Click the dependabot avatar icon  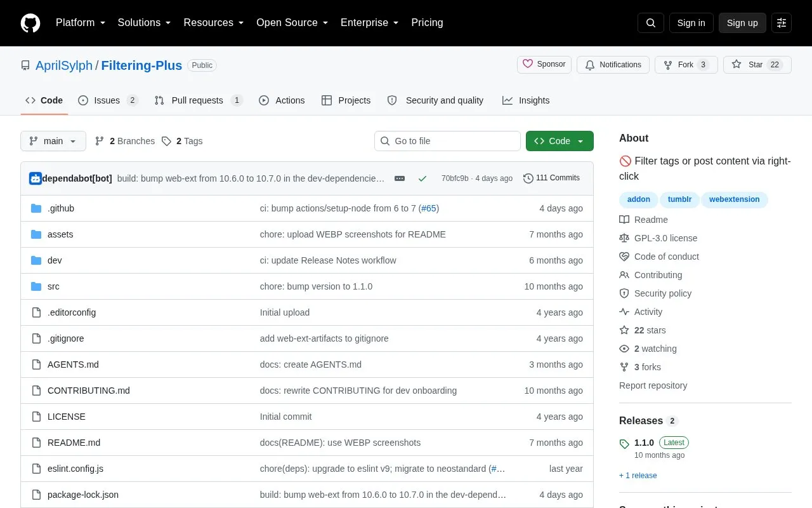pyautogui.click(x=36, y=178)
